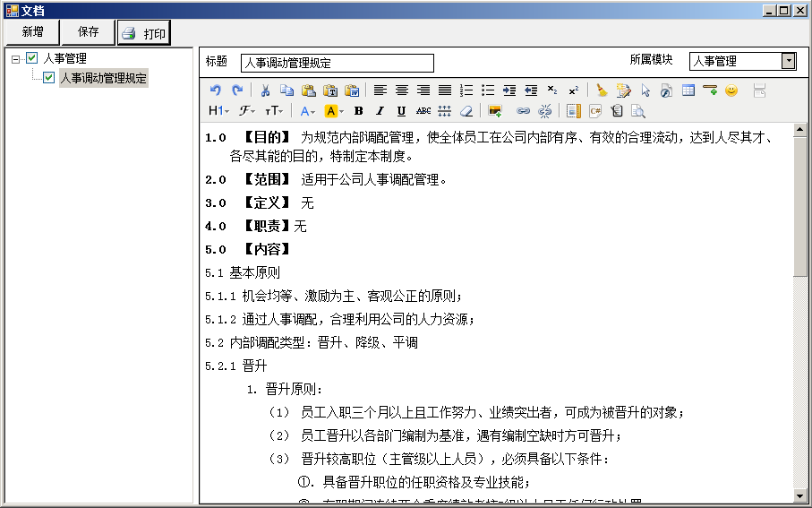Toggle the 人事调动管理规定 tree checkbox
This screenshot has height=508, width=812.
[x=48, y=78]
